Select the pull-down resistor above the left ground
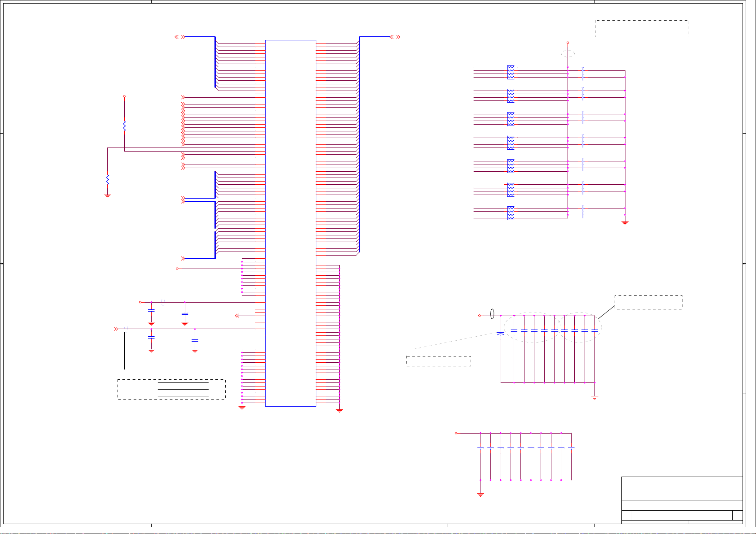This screenshot has width=756, height=534. 108,180
